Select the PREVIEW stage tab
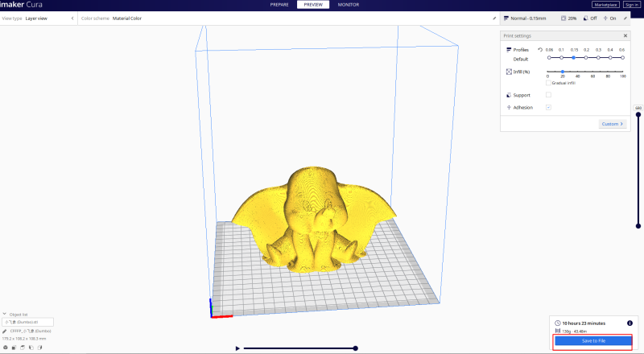Screen dimensions: 644x354 click(313, 5)
